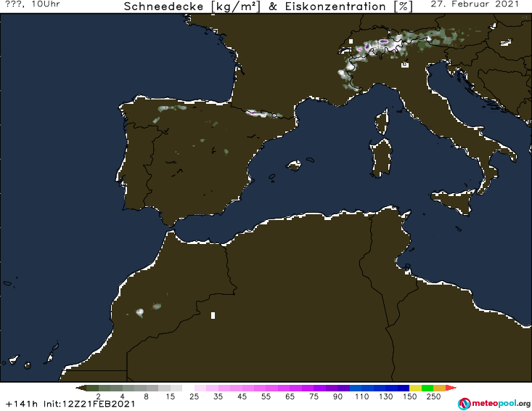Click the red arrow at legend end

(451, 388)
